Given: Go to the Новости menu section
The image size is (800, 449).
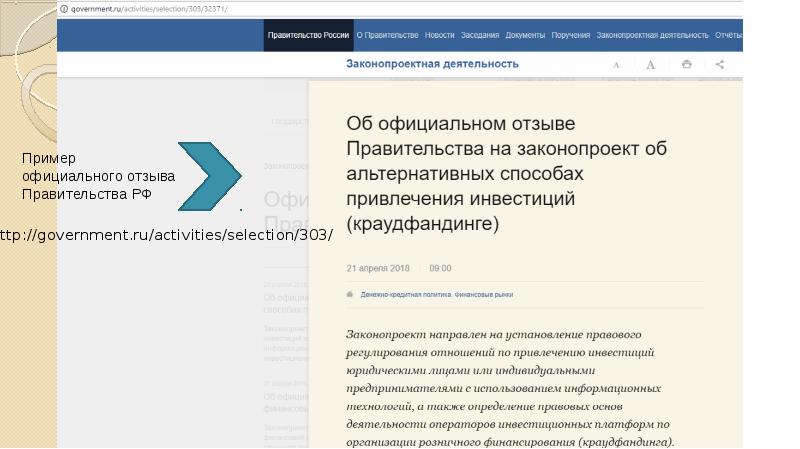Looking at the screenshot, I should [x=439, y=35].
